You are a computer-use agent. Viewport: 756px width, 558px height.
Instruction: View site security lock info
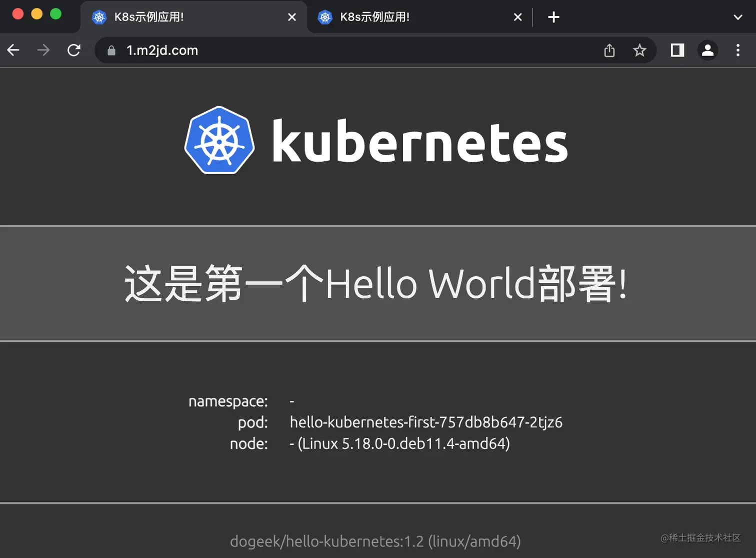click(111, 51)
